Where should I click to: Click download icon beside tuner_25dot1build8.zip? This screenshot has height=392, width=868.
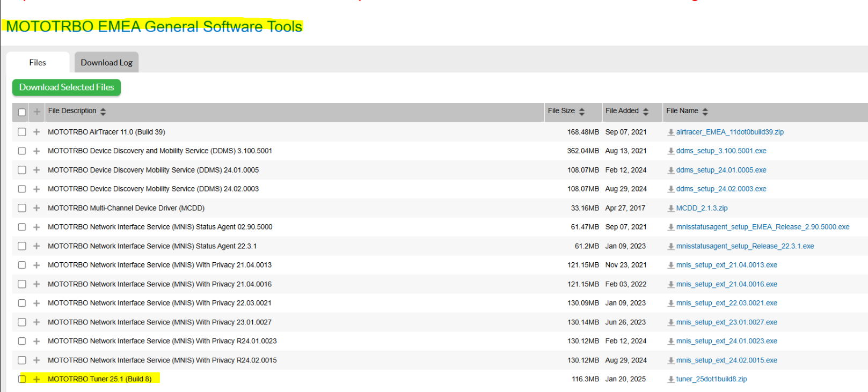click(x=671, y=380)
